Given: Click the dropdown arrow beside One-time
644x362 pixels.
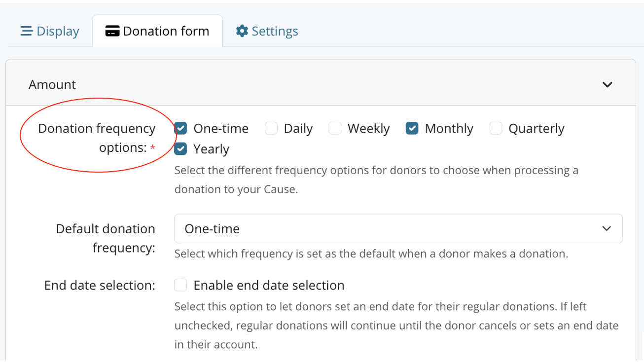Looking at the screenshot, I should coord(607,229).
